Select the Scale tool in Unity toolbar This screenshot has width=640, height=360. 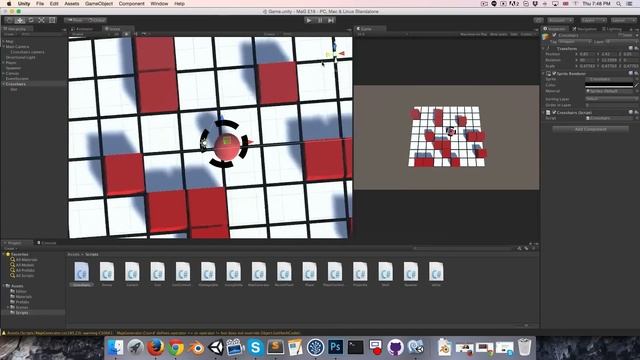coord(41,20)
